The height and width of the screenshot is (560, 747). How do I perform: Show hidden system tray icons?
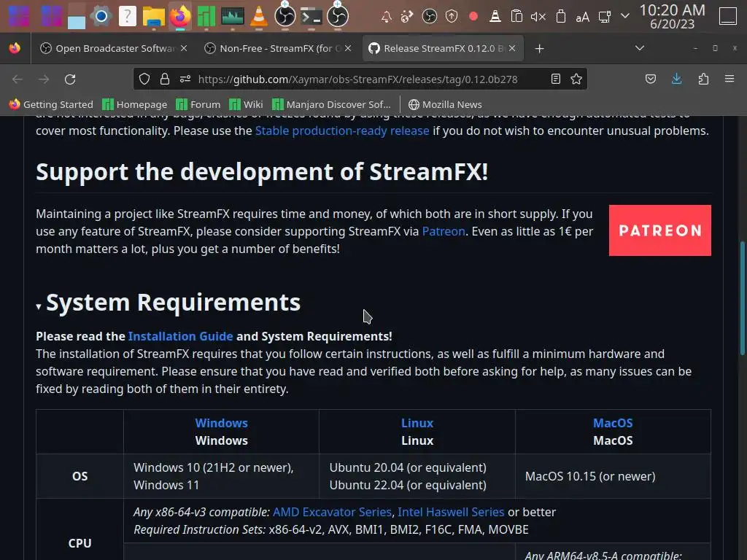click(x=625, y=16)
